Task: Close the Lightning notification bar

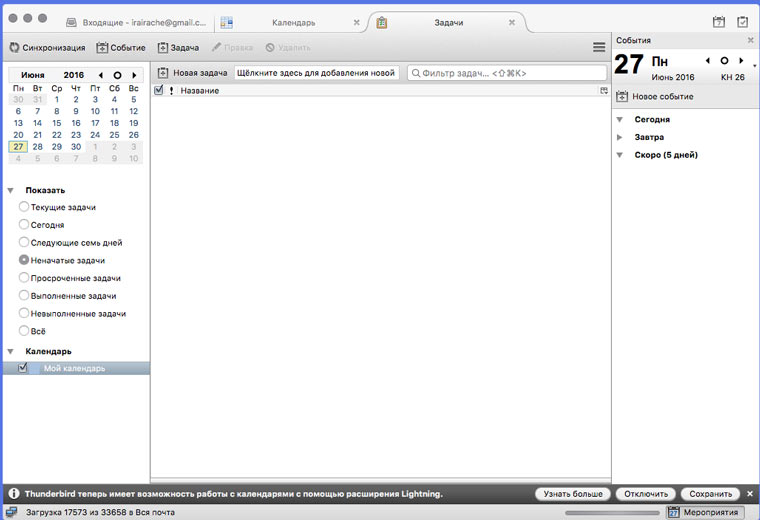Action: click(x=750, y=494)
